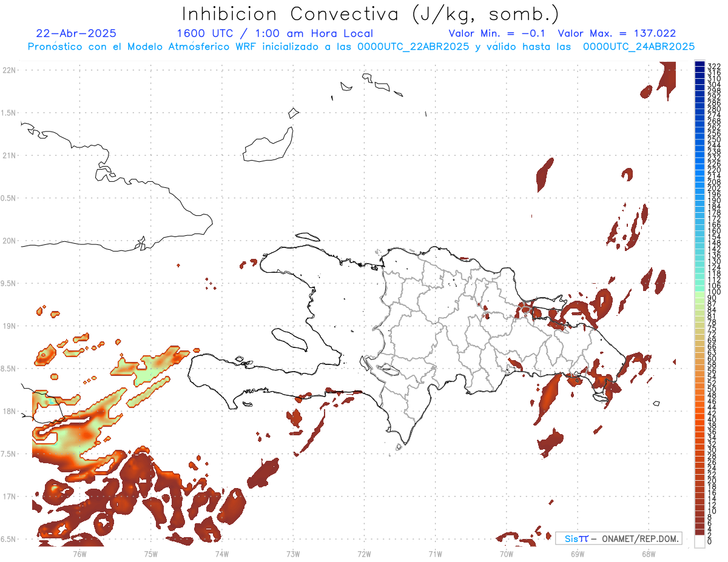Click the '7.5N' latitude label
Viewport: 728px width, 562px height.
coord(8,454)
